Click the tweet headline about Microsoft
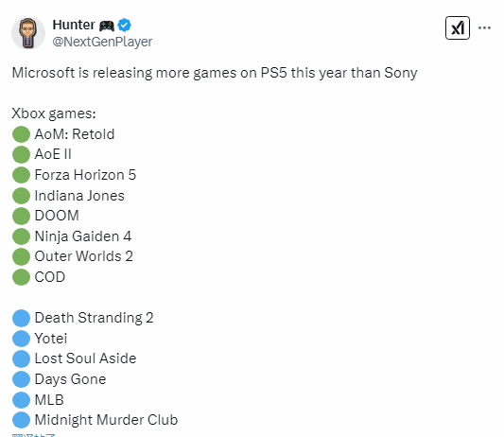This screenshot has height=437, width=504. 215,73
